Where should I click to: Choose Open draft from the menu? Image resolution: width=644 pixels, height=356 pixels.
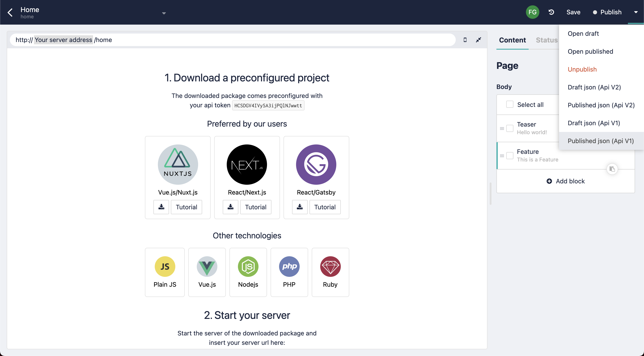click(602, 34)
